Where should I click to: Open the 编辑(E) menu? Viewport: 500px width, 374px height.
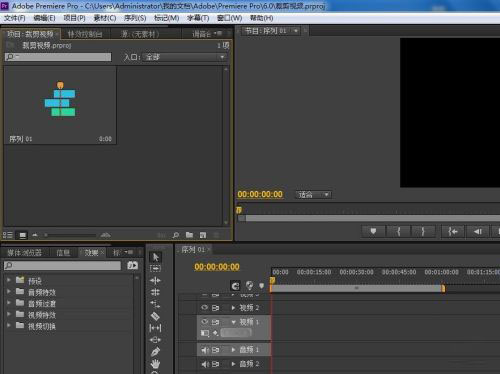(x=44, y=18)
